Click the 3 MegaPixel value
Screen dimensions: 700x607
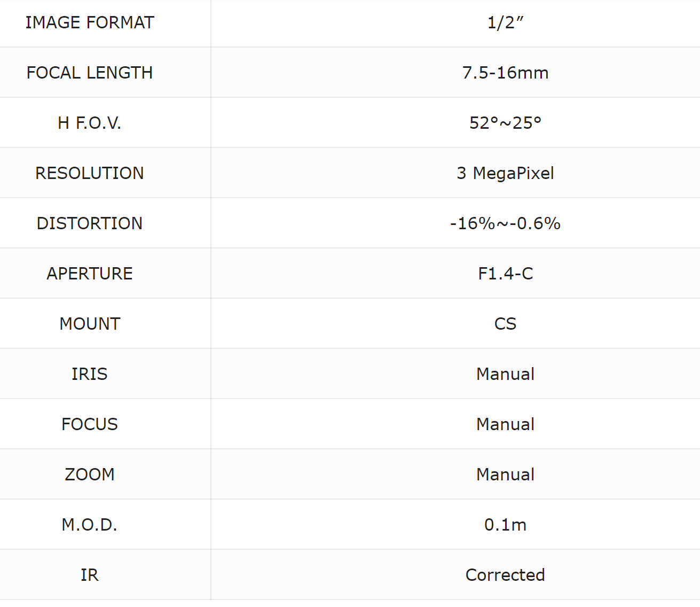click(505, 173)
